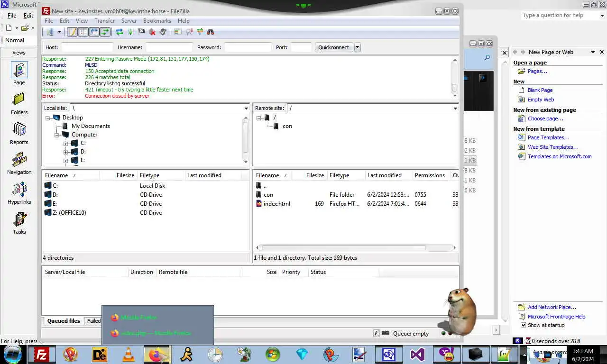The height and width of the screenshot is (364, 607).
Task: Click the AIM running man taskbar icon
Action: 186,354
